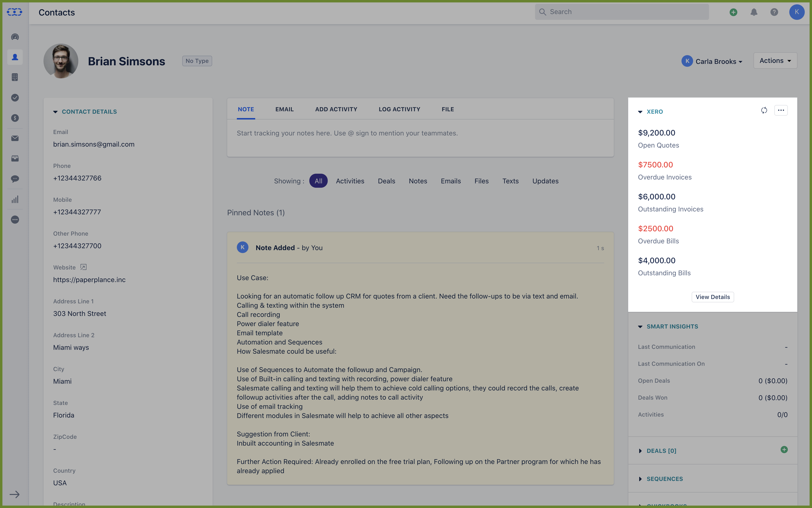Open the Messages chat bubble icon in sidebar
The width and height of the screenshot is (812, 508).
15,179
